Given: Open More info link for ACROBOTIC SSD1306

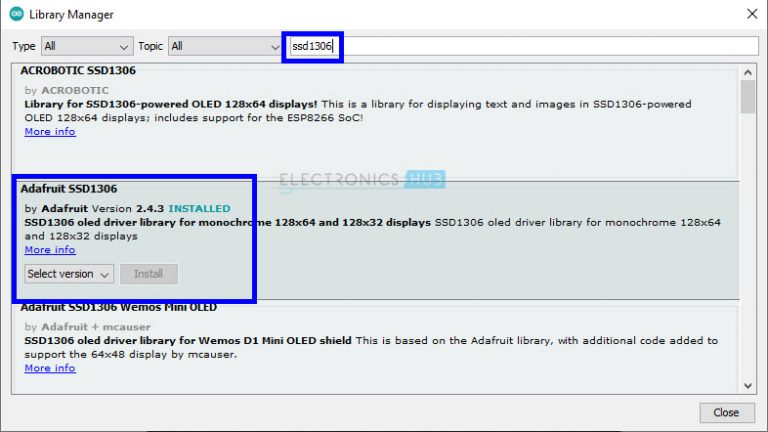Looking at the screenshot, I should tap(50, 132).
